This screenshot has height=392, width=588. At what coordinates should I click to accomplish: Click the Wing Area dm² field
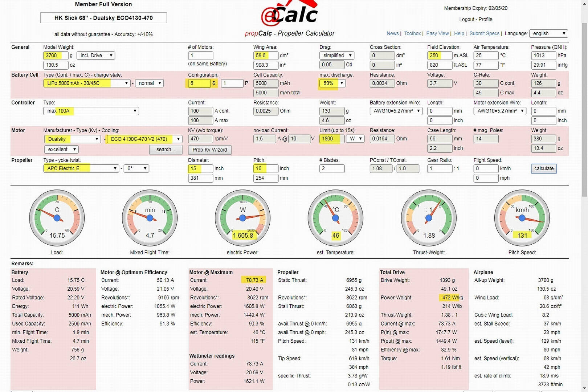click(x=266, y=56)
